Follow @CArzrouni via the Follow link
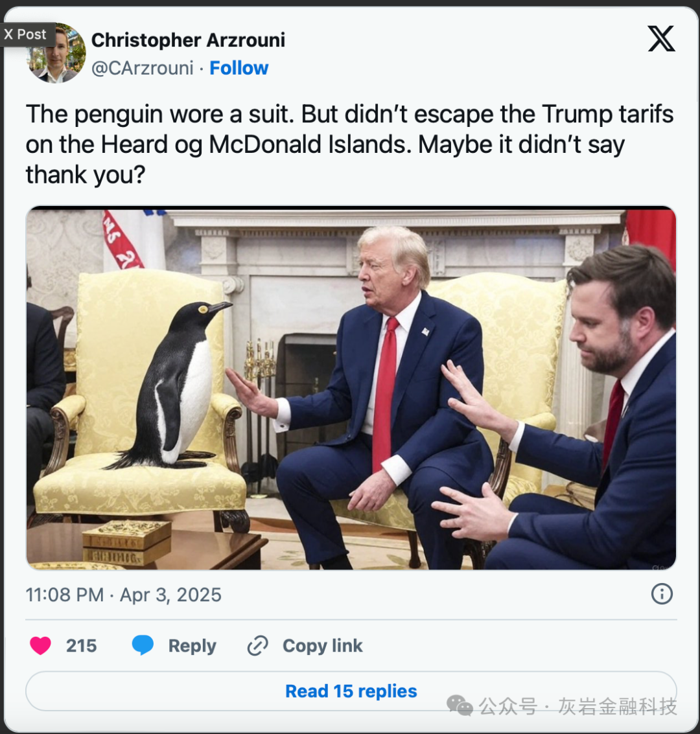 click(x=239, y=68)
